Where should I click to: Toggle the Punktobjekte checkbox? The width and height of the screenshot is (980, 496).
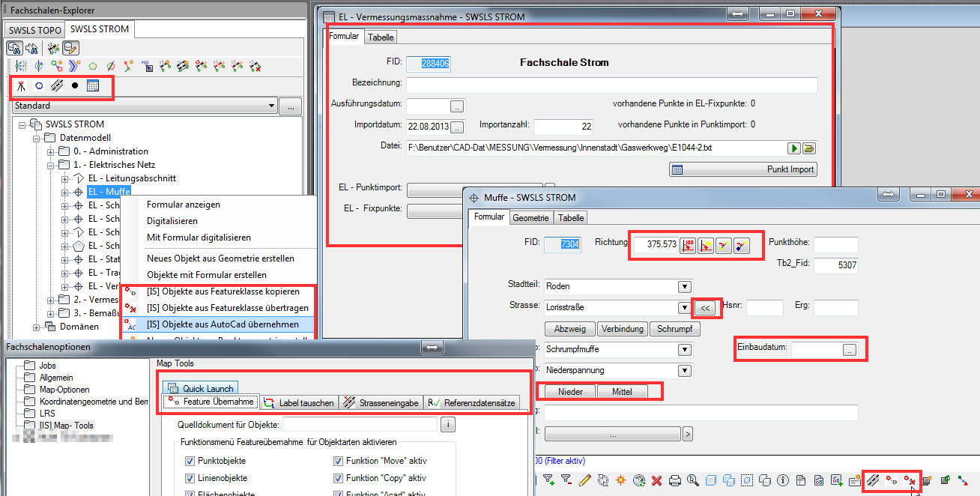click(x=190, y=461)
